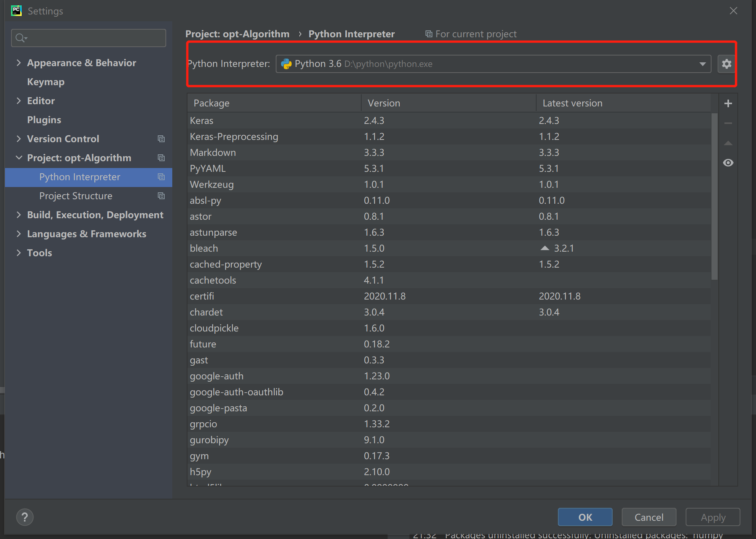Select Project Structure in sidebar
This screenshot has height=539, width=756.
coord(76,196)
